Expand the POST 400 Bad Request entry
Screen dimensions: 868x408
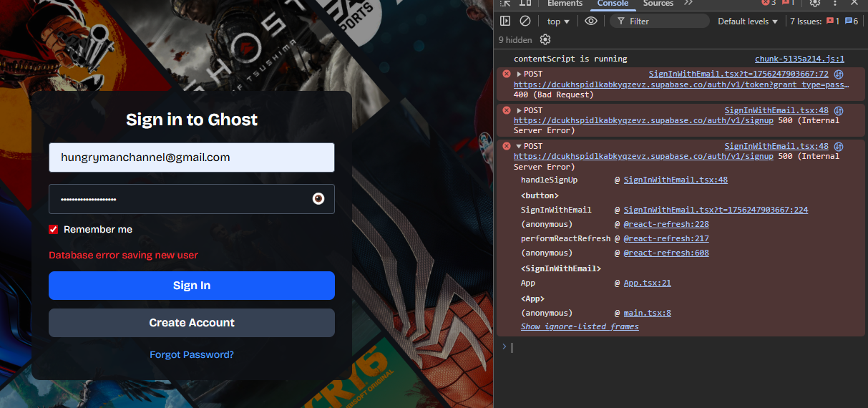(519, 74)
